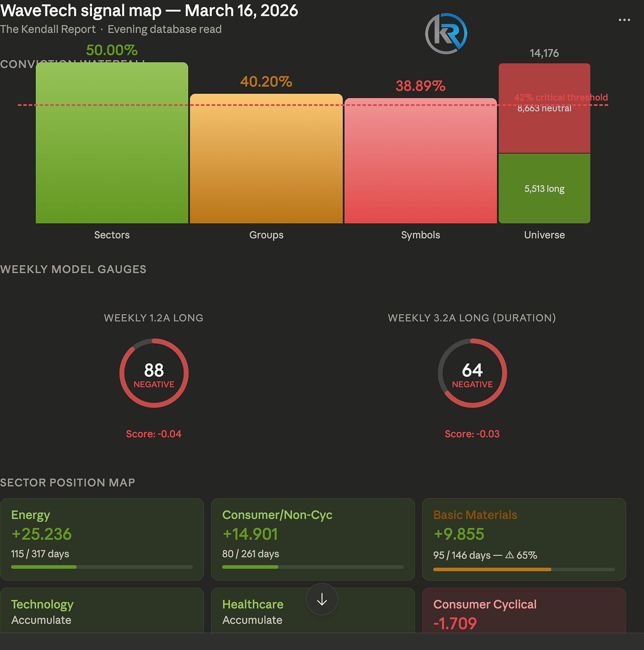Click the Energy days progress bar
The height and width of the screenshot is (650, 644).
102,567
